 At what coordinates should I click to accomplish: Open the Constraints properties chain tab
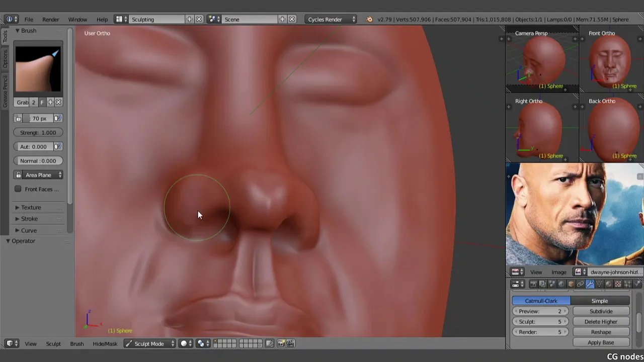[x=580, y=285]
